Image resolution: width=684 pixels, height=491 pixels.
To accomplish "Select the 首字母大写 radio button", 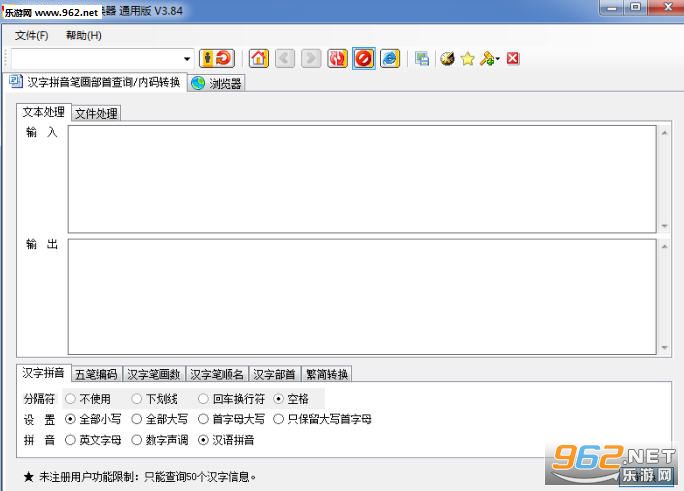I will pos(232,419).
